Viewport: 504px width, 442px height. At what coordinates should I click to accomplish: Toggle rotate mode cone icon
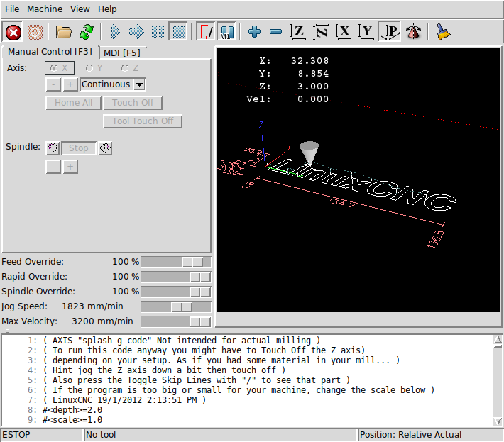click(x=413, y=32)
